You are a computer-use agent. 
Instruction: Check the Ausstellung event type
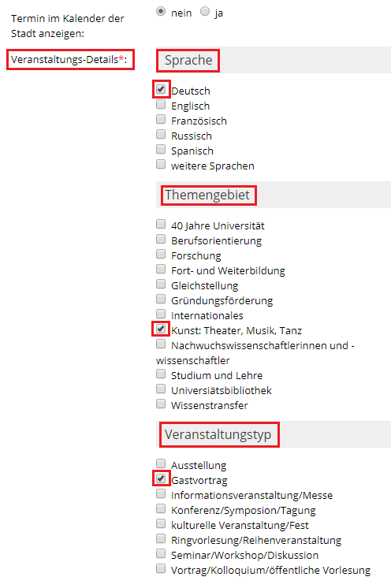161,463
